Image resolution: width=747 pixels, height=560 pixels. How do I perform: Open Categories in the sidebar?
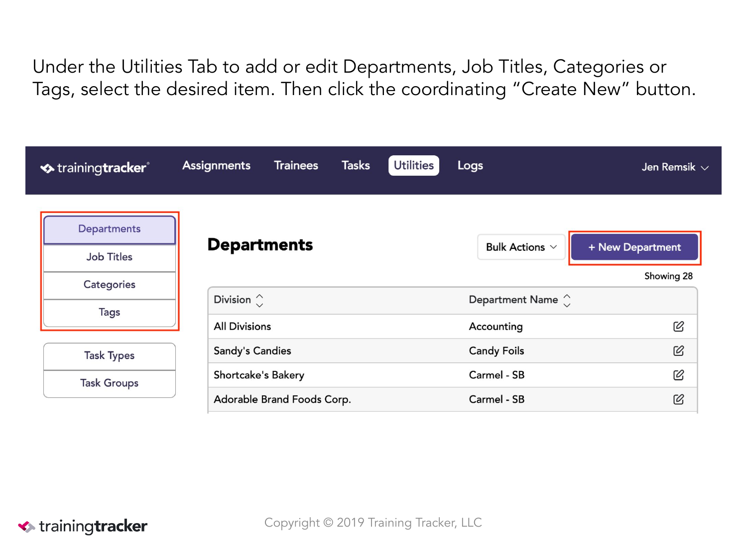pos(110,285)
